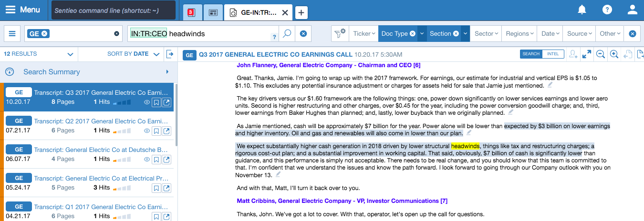Toggle the saved searches list icon

coord(12,34)
